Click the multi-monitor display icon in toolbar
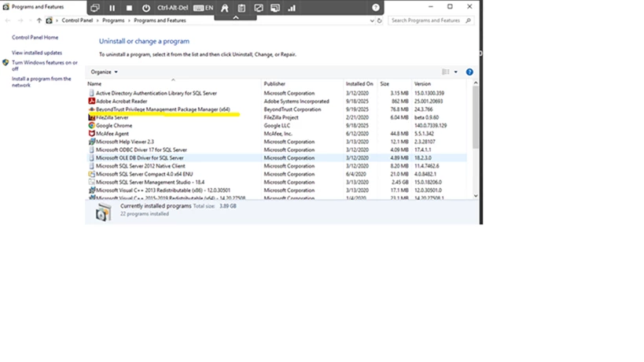 (275, 8)
